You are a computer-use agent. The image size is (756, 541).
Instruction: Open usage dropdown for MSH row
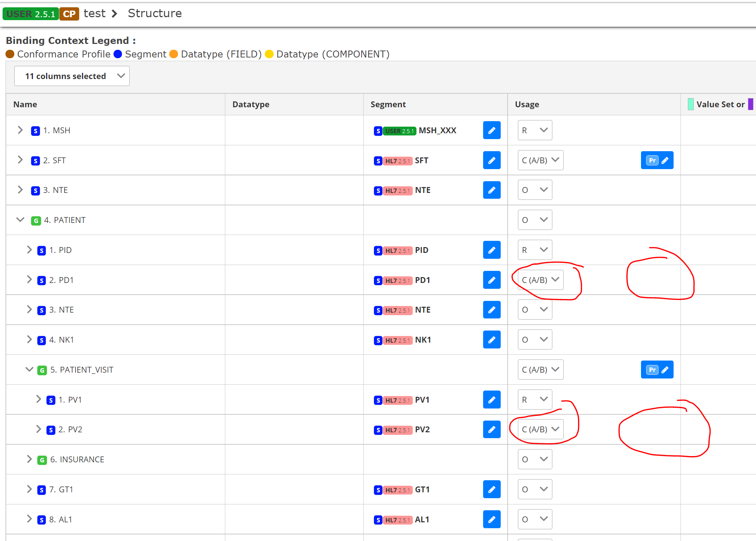(534, 130)
